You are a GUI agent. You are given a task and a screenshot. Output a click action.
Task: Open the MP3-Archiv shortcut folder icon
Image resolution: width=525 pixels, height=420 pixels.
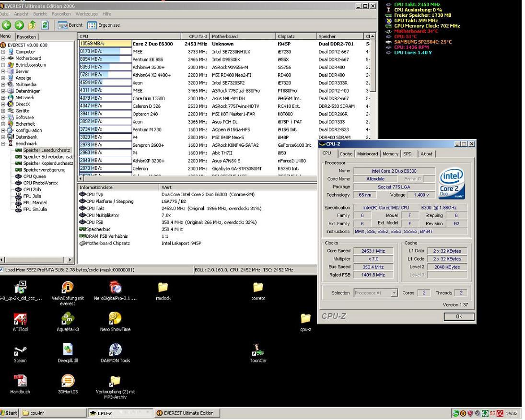(115, 387)
